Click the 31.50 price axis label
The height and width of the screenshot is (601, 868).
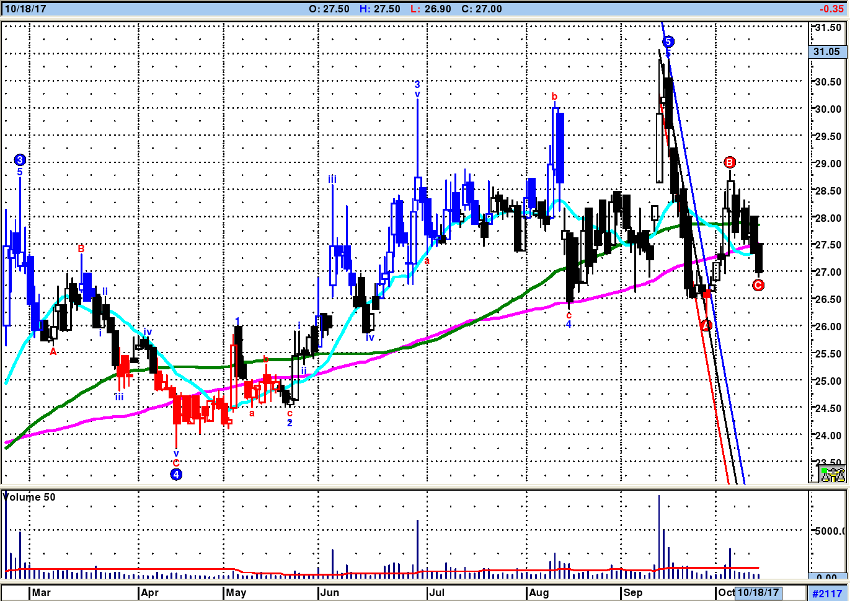[828, 27]
